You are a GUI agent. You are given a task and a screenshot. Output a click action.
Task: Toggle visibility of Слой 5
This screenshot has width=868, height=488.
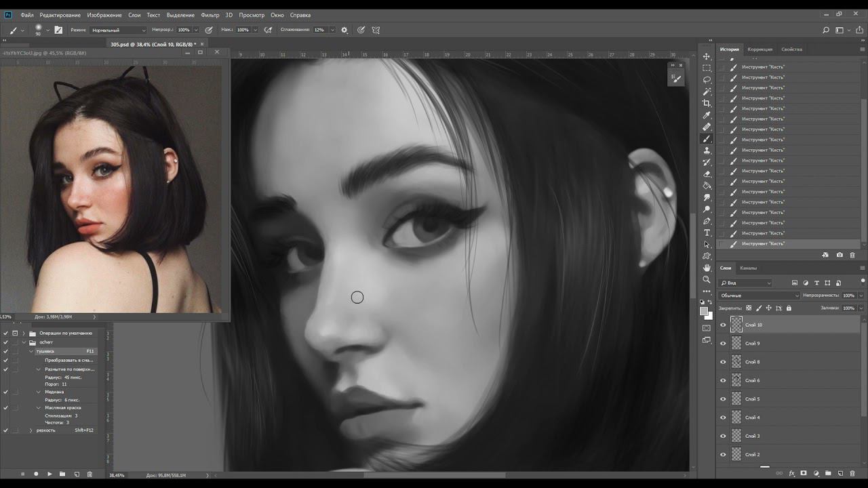(x=723, y=399)
